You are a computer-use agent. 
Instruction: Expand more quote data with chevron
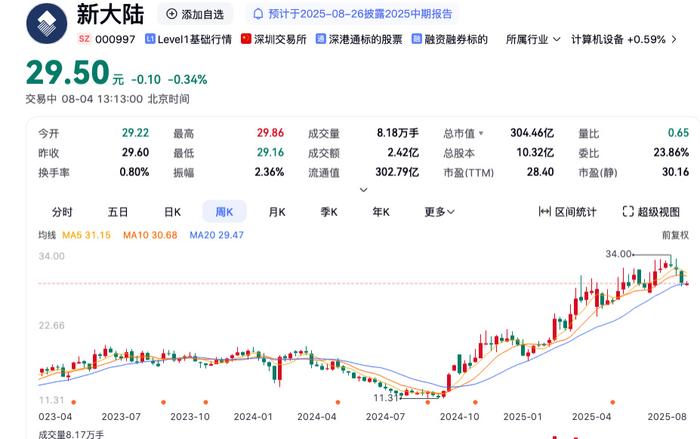point(363,190)
